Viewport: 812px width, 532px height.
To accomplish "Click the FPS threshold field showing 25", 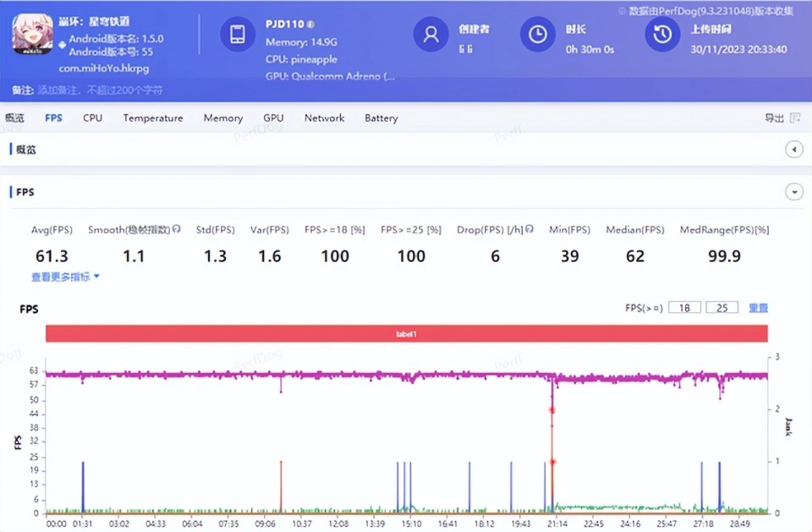I will pyautogui.click(x=721, y=308).
